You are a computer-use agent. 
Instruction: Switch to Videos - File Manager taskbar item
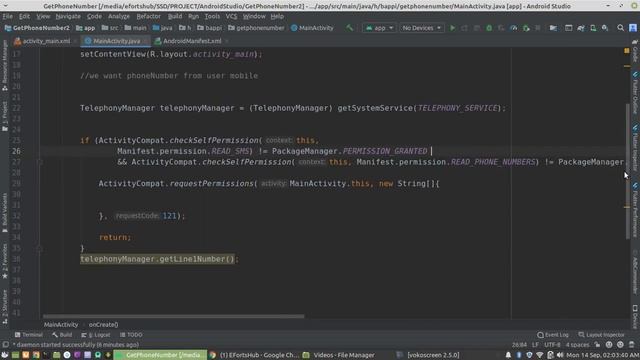pos(339,355)
